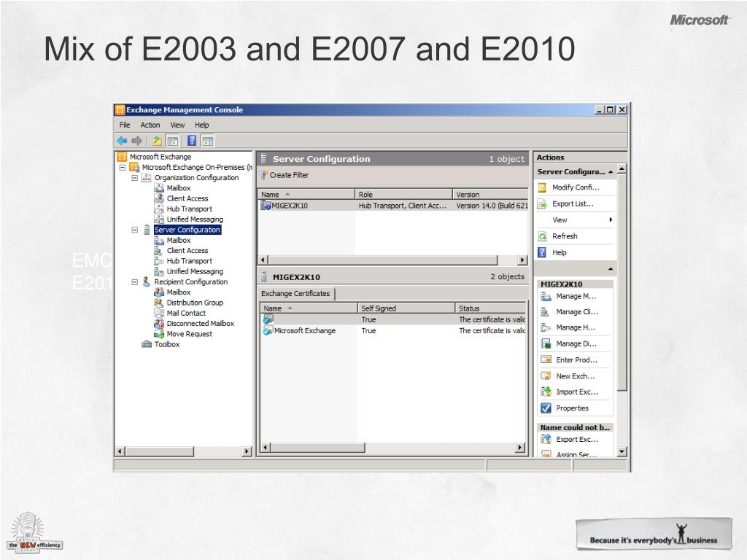Open the Mail Contact node
The width and height of the screenshot is (747, 560).
[x=186, y=314]
